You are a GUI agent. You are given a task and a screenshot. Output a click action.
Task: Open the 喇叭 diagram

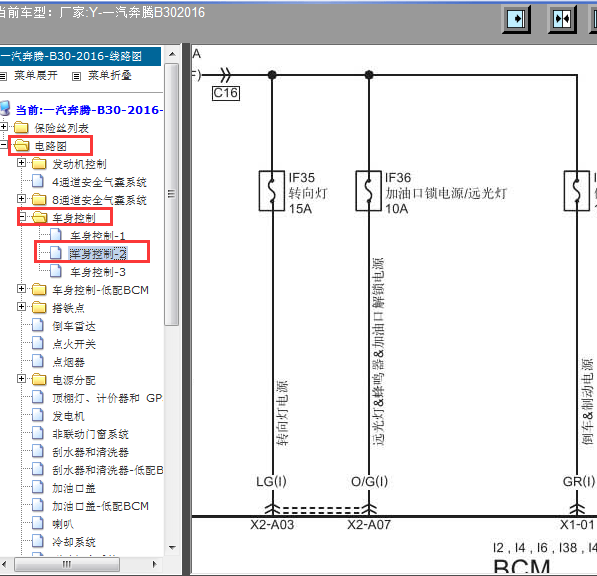pos(63,524)
